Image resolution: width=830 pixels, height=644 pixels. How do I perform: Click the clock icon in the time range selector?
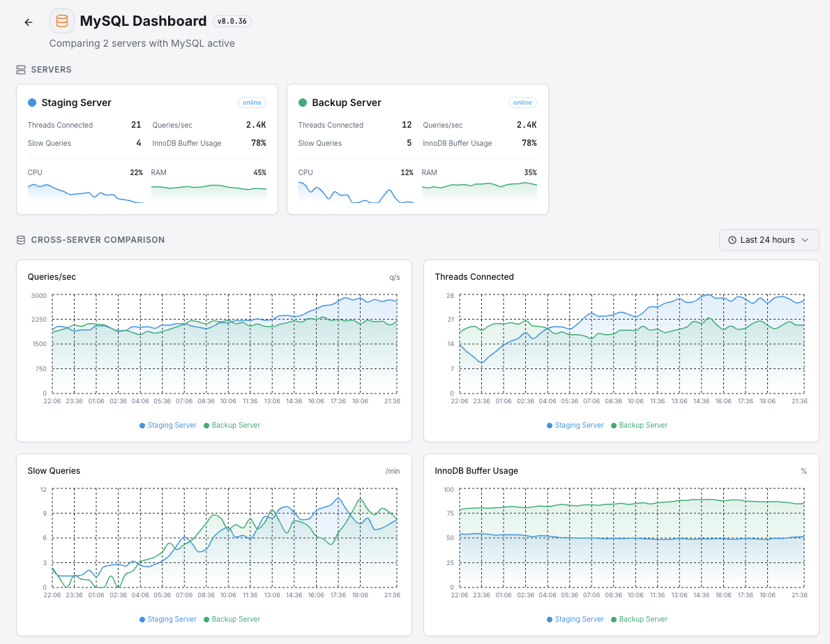click(733, 240)
